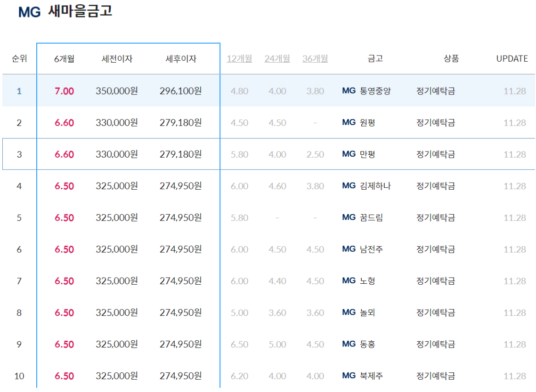This screenshot has height=392, width=536.
Task: Click 330,000원 in the 원평 row
Action: point(117,122)
